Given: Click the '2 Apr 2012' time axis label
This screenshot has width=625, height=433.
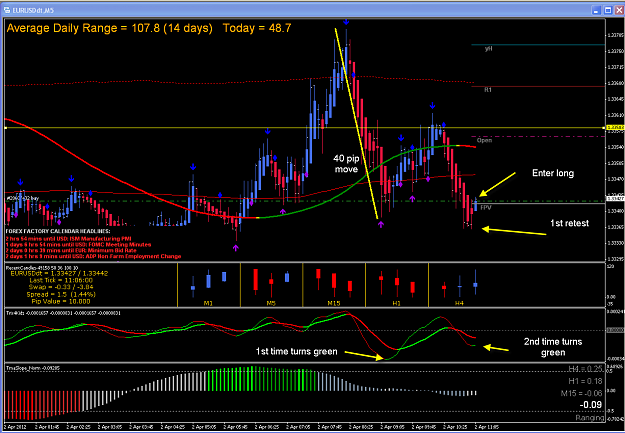Looking at the screenshot, I should click(14, 429).
